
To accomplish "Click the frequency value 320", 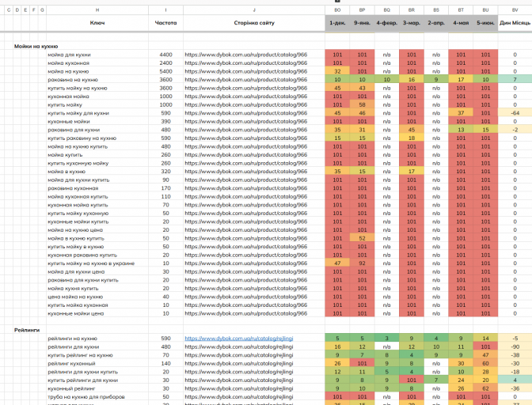I will 165,172.
